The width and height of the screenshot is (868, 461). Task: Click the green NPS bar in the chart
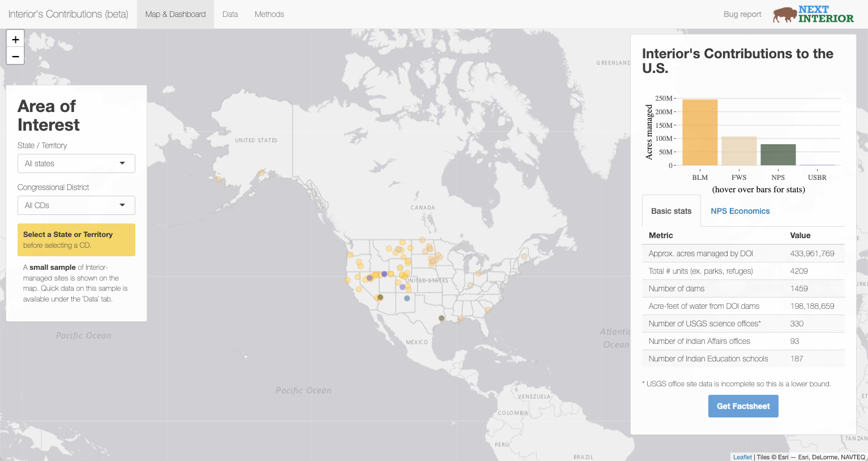click(778, 156)
